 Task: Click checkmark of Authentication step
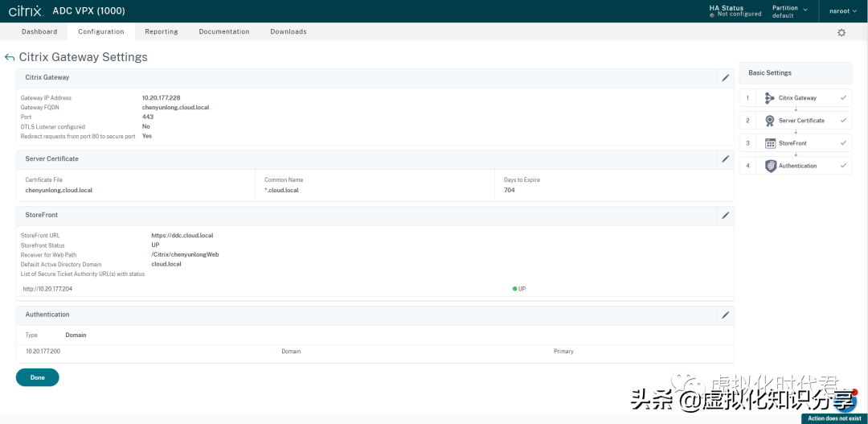pos(843,166)
